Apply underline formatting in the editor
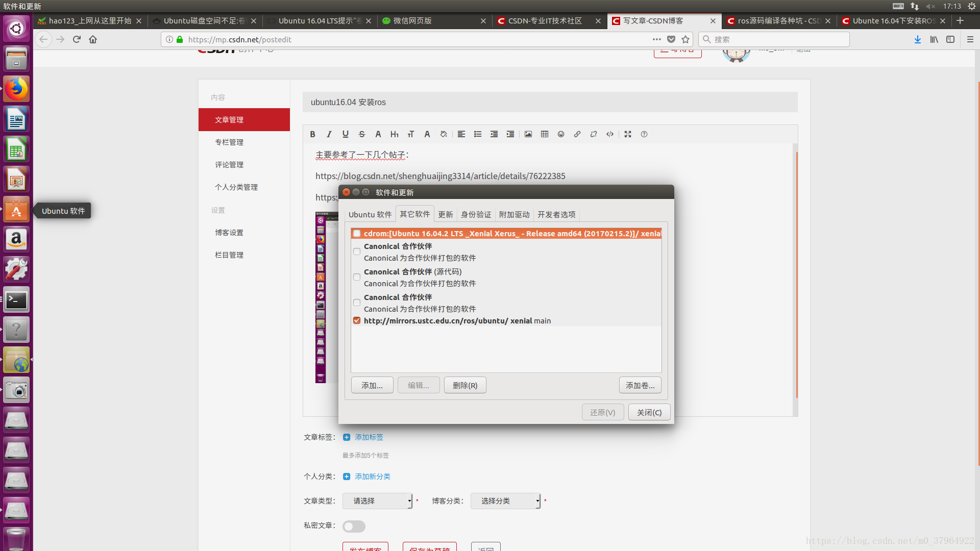Image resolution: width=980 pixels, height=551 pixels. click(x=346, y=134)
